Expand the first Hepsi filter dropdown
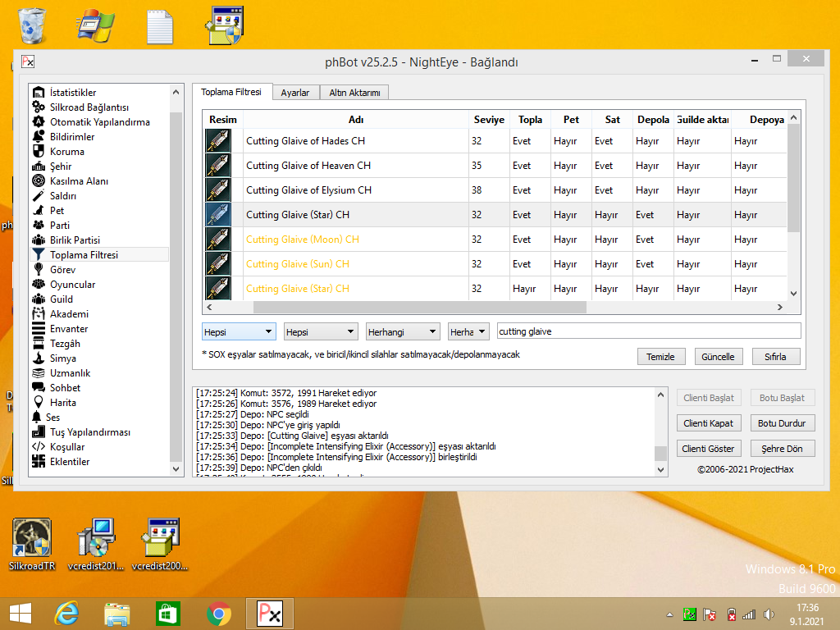This screenshot has height=630, width=840. [239, 331]
